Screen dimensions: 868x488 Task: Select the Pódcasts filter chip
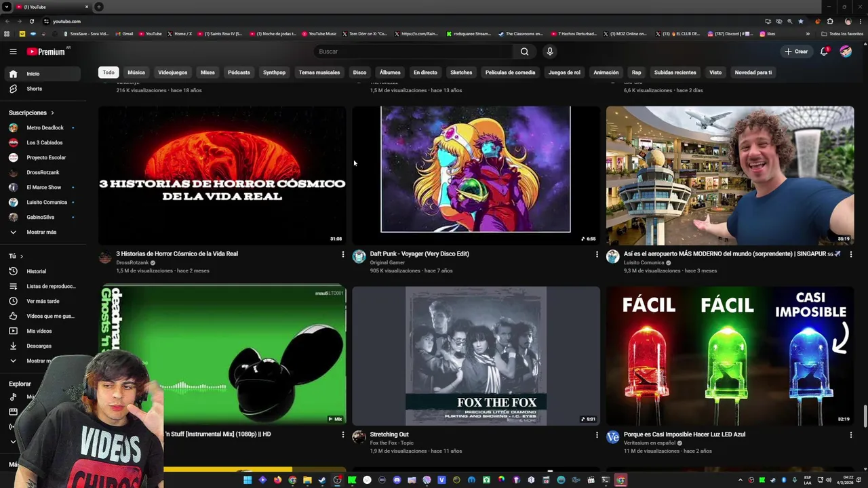(x=239, y=73)
